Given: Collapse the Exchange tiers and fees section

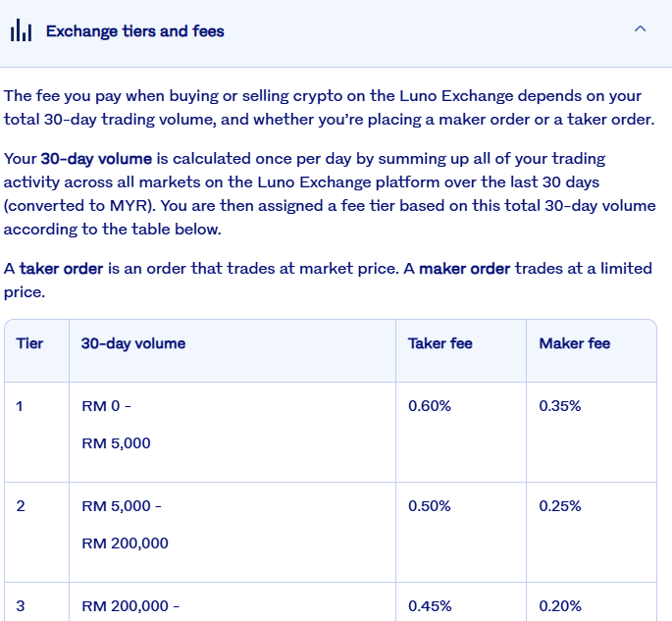Looking at the screenshot, I should pos(640,30).
